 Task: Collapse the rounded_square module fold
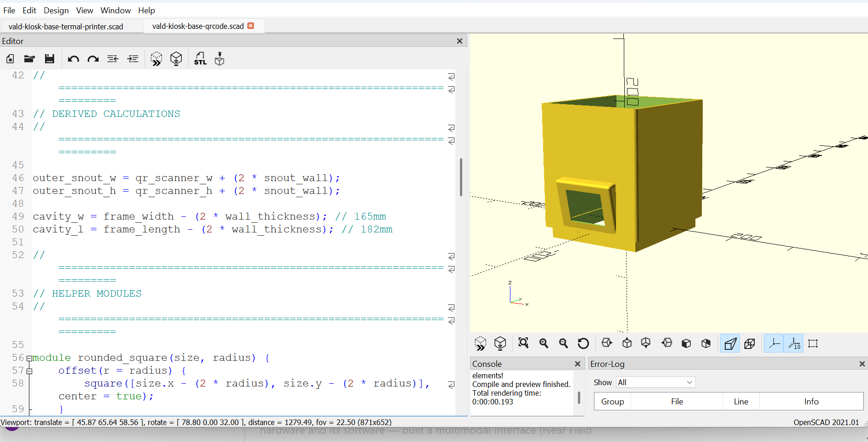pos(29,358)
